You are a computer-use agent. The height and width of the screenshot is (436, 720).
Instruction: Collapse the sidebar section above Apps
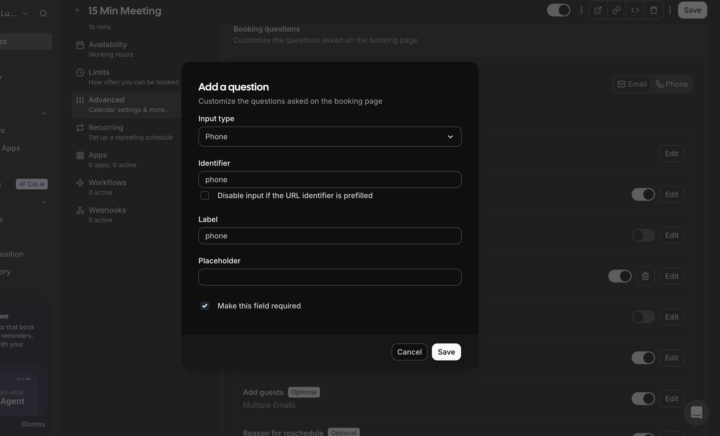[44, 113]
